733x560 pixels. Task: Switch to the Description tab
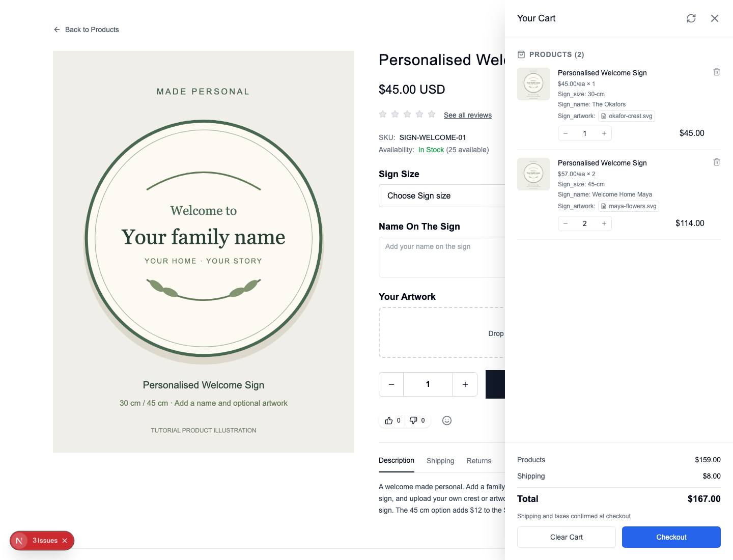coord(397,461)
